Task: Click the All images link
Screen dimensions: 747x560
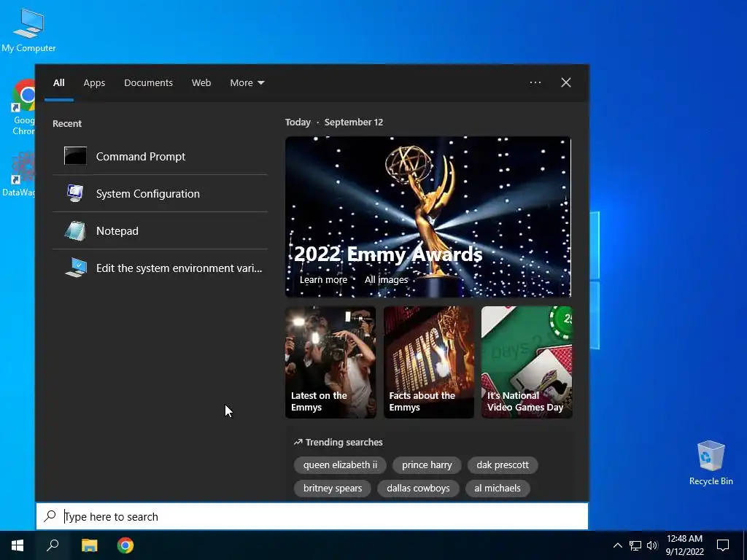Action: point(386,279)
